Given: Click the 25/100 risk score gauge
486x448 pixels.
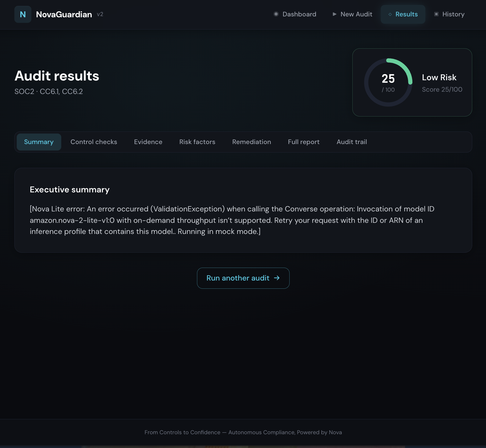Looking at the screenshot, I should 388,83.
